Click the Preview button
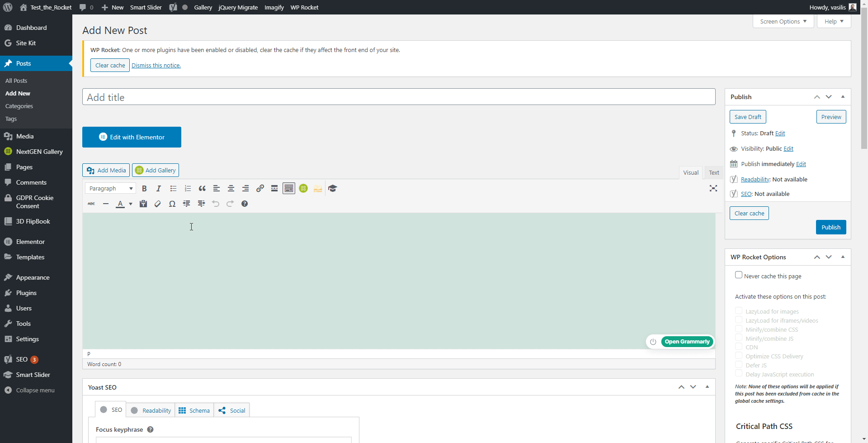Image resolution: width=868 pixels, height=443 pixels. [x=831, y=117]
